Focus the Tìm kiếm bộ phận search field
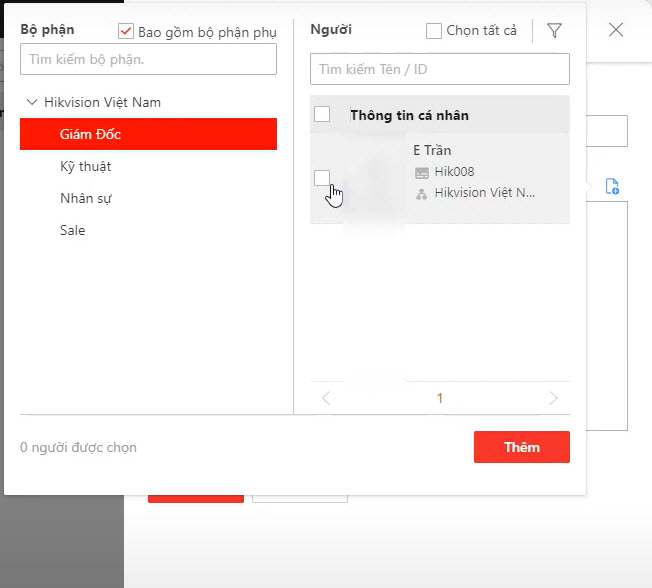 click(148, 60)
